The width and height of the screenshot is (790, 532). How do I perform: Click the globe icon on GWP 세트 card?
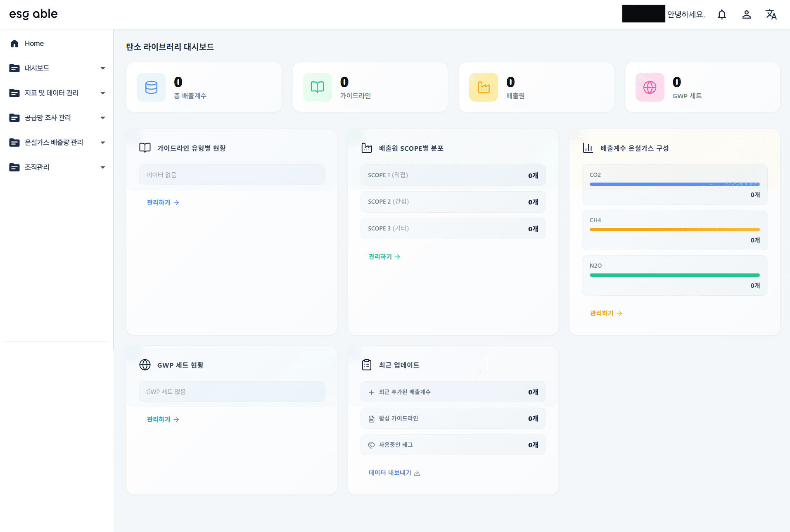coord(650,87)
